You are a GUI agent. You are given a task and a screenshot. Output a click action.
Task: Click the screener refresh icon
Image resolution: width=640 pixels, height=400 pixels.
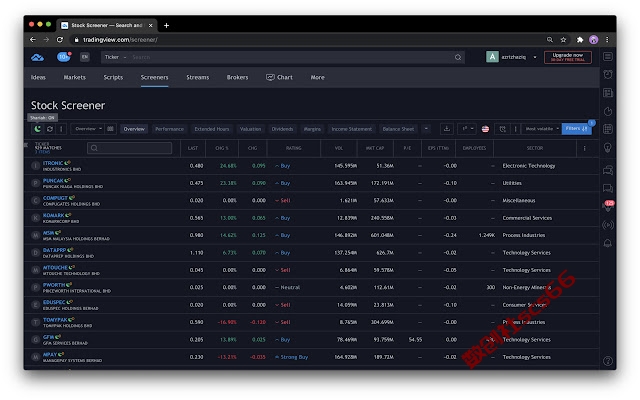[x=50, y=129]
